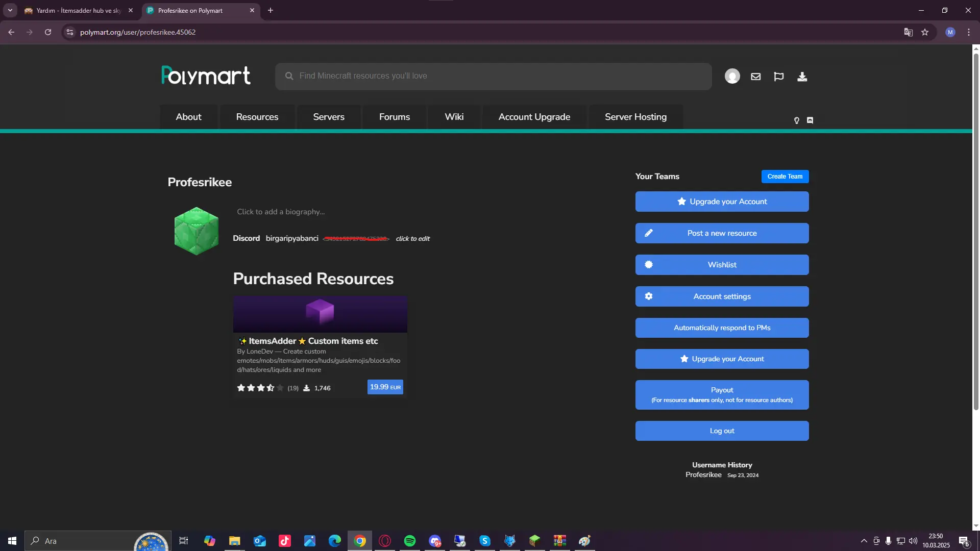Open the Forums tab
This screenshot has width=980, height=551.
coord(395,117)
